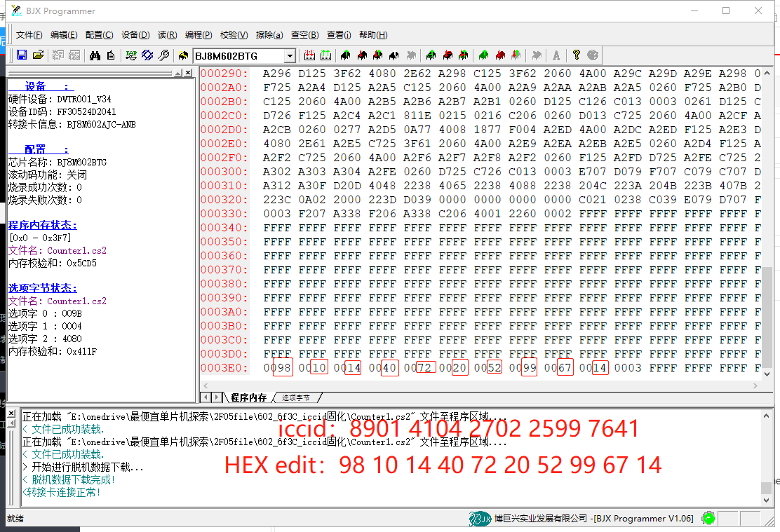Open the 编辑(E) menu
The image size is (780, 532).
[64, 35]
